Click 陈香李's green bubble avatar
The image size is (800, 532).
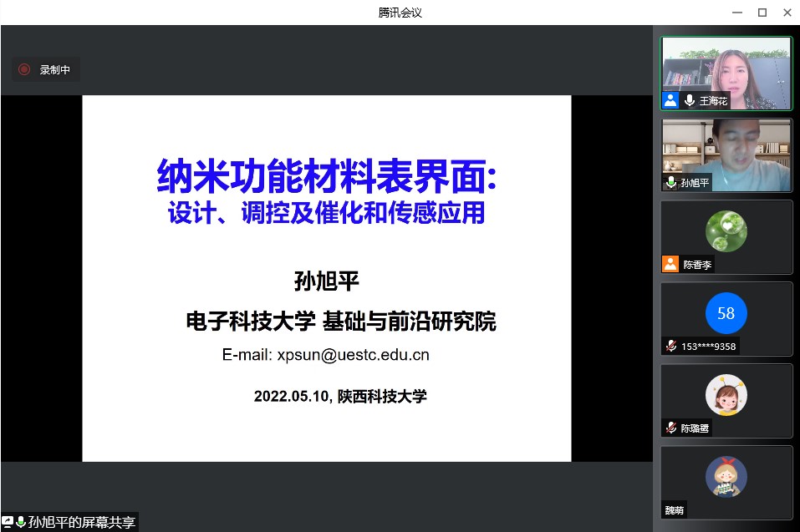[x=726, y=231]
